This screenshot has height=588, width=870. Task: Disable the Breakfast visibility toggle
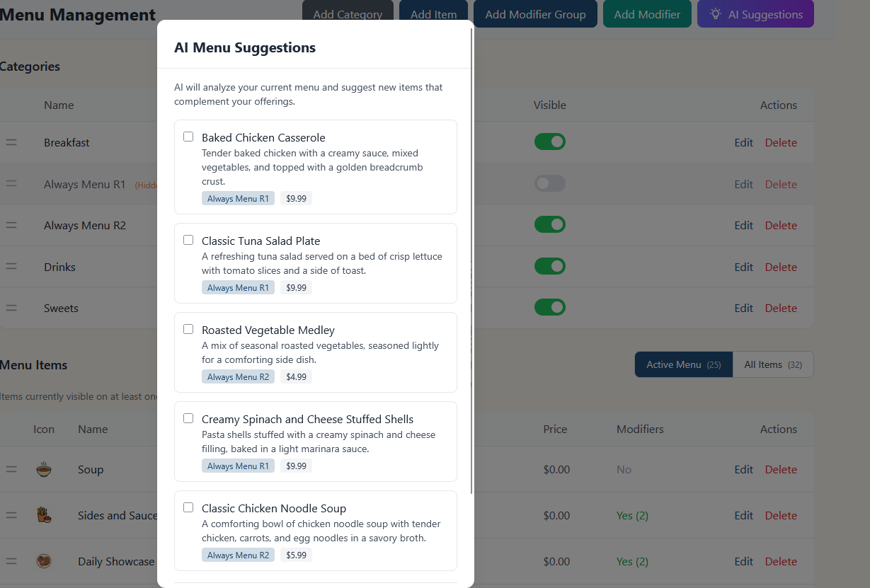550,142
